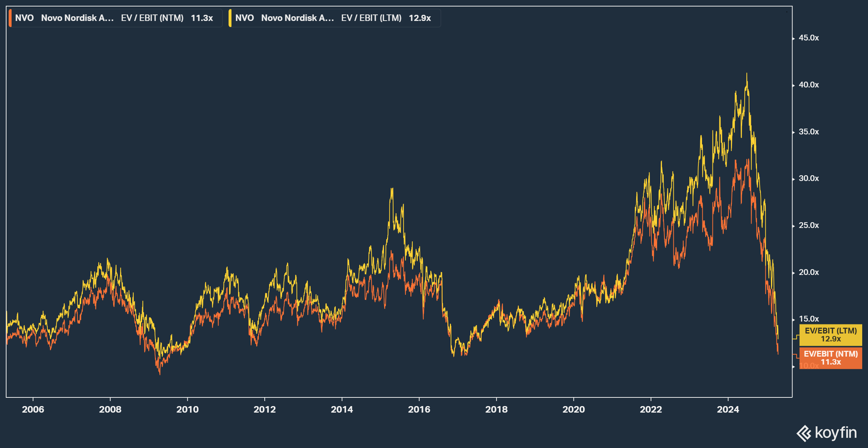Click the 2014 x-axis label

tap(342, 409)
